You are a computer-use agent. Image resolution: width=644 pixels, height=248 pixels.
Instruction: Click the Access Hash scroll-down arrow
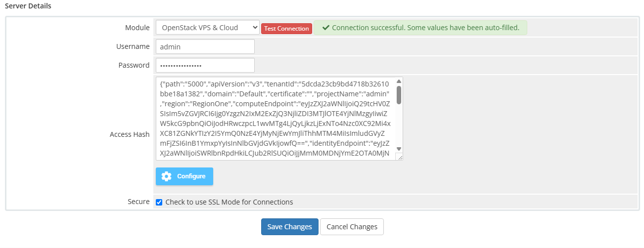[x=399, y=149]
